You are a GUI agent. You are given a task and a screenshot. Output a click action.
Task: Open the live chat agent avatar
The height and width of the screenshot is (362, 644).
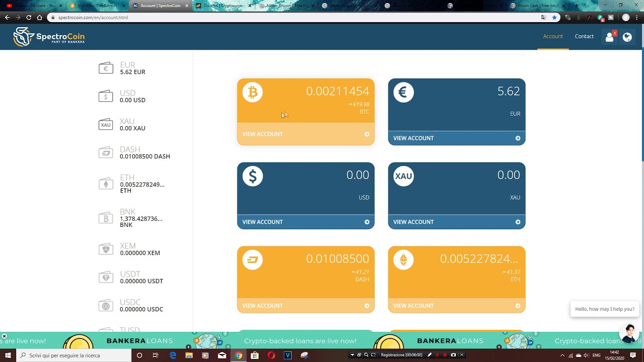629,333
